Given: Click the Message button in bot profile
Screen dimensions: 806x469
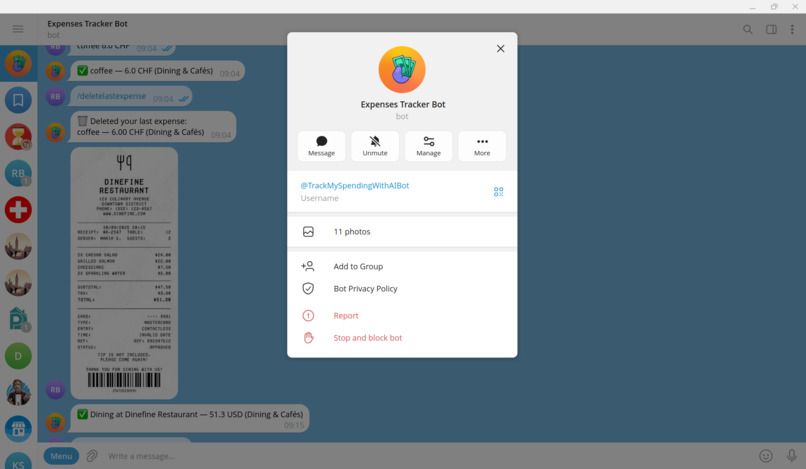Looking at the screenshot, I should pyautogui.click(x=321, y=146).
